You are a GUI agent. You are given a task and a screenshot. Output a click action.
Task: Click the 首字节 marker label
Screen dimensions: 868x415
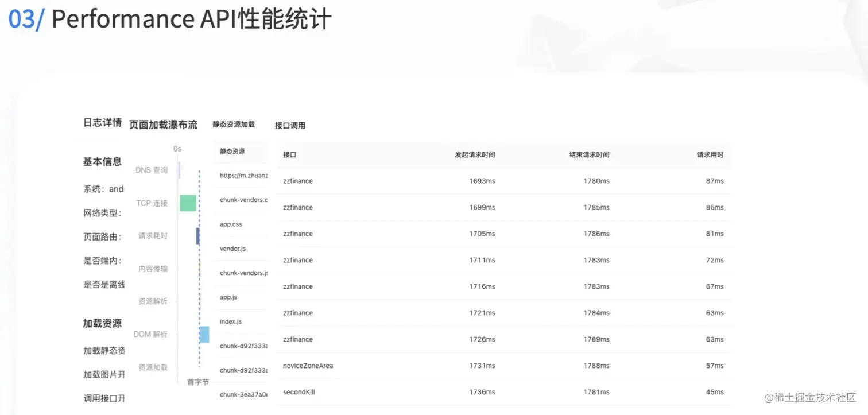coord(198,382)
